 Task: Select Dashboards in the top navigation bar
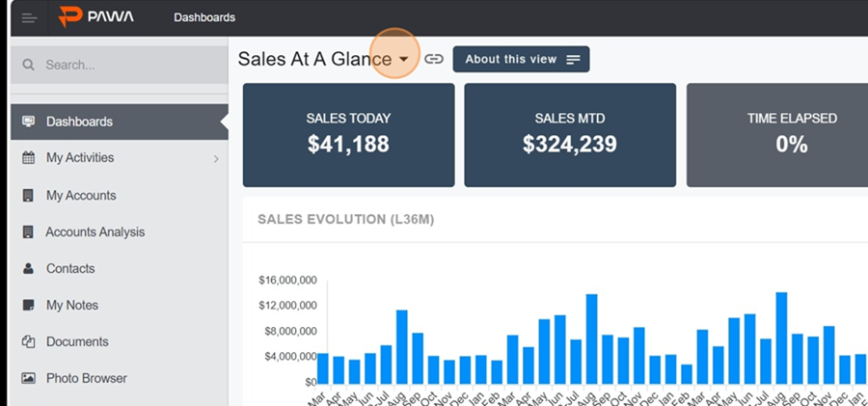204,17
